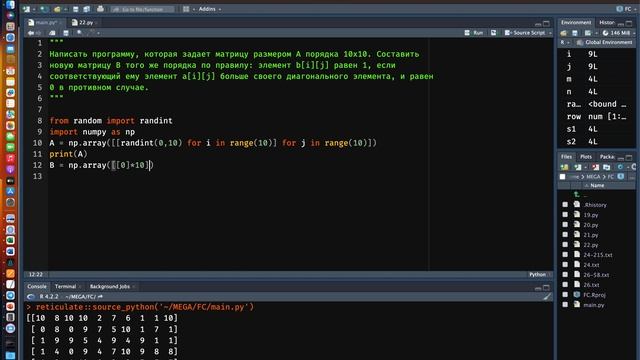Open the Background Jobs tab

(110, 287)
